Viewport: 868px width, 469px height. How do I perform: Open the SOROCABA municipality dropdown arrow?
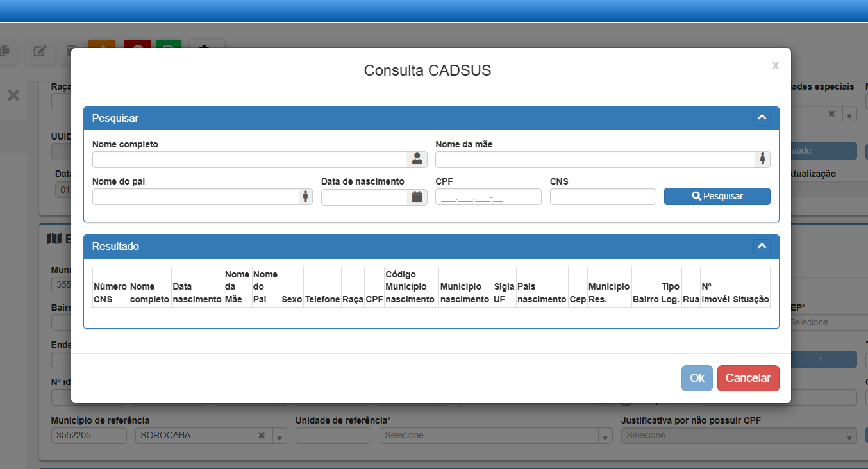click(x=280, y=436)
